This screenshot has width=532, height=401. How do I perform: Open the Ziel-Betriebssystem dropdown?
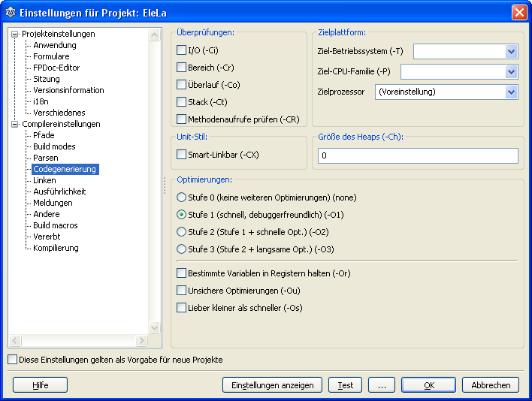tap(511, 51)
